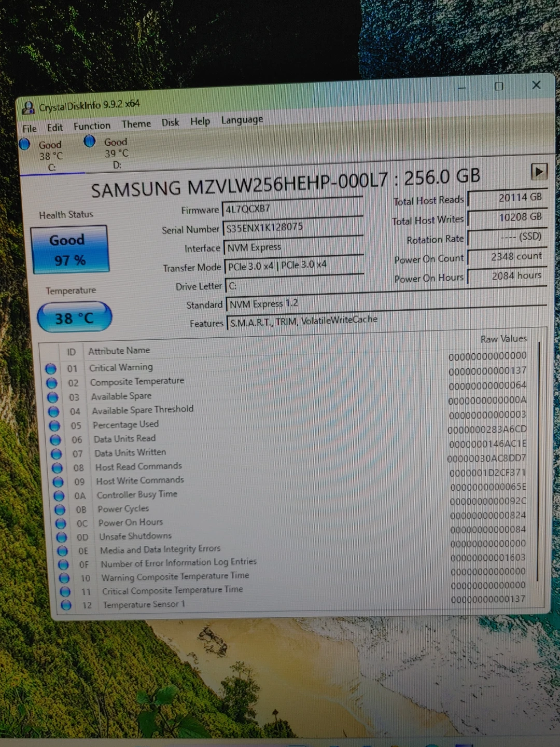Click the status circle for Data Units Written

(x=57, y=453)
